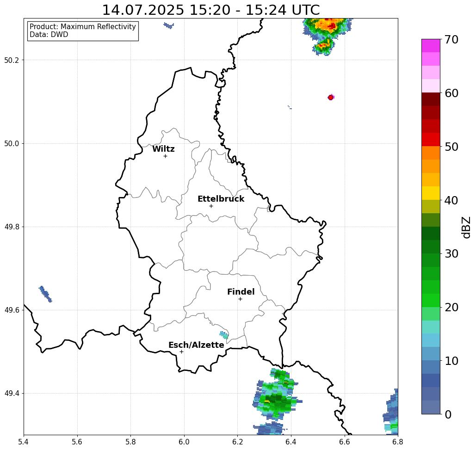Click the Findel station label
Image resolution: width=476 pixels, height=450 pixels.
tap(241, 292)
